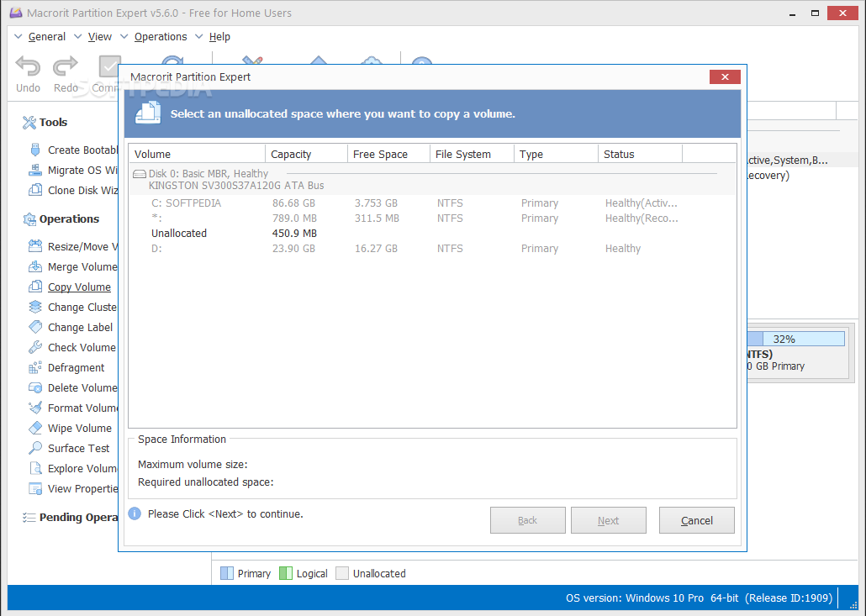Viewport: 866px width, 616px height.
Task: Select the *: recovery volume row
Action: click(x=432, y=218)
